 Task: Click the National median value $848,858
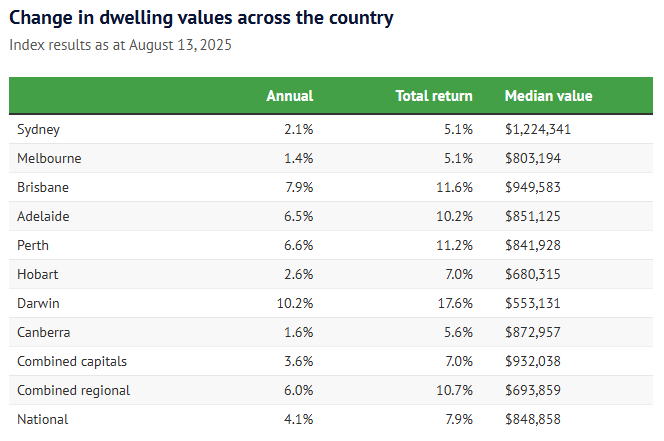pyautogui.click(x=532, y=419)
